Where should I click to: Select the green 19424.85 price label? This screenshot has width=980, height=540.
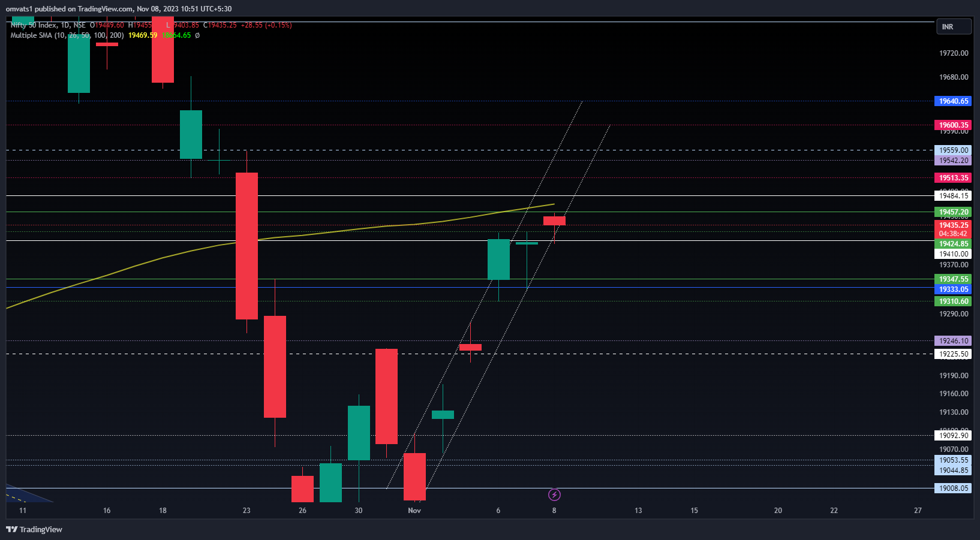tap(953, 244)
